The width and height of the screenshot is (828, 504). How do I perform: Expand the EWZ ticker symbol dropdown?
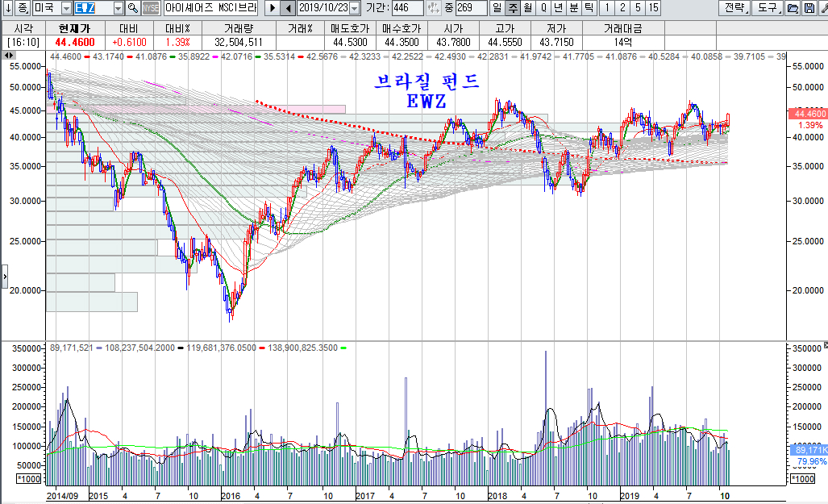pyautogui.click(x=118, y=8)
